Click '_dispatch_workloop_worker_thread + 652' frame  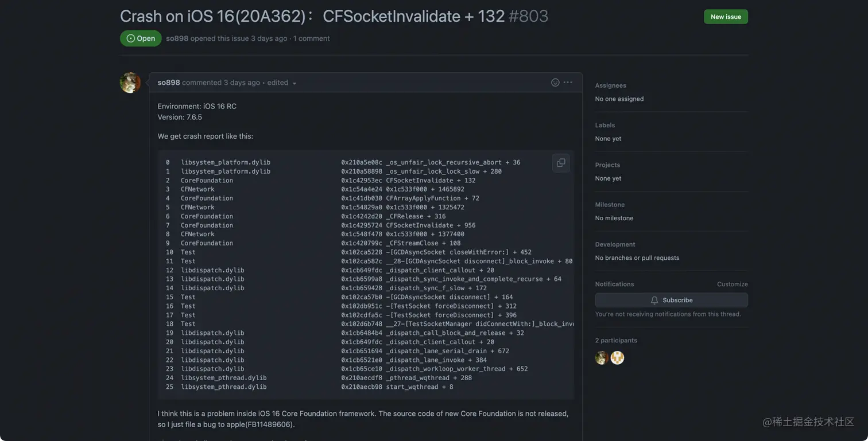coord(457,369)
